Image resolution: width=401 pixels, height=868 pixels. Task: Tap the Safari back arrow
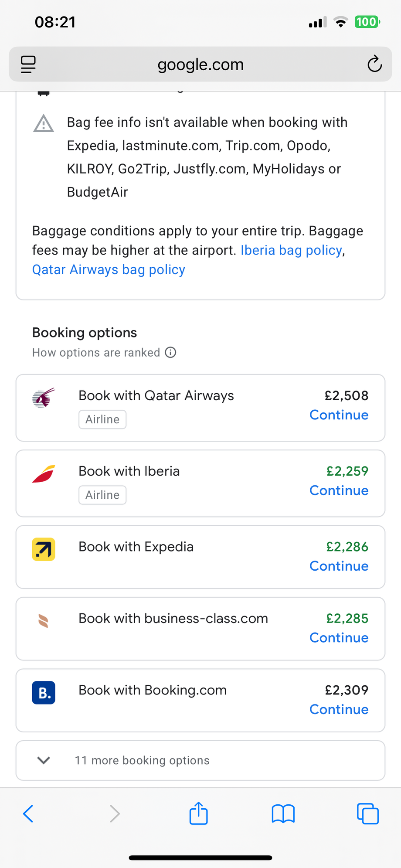(x=28, y=814)
